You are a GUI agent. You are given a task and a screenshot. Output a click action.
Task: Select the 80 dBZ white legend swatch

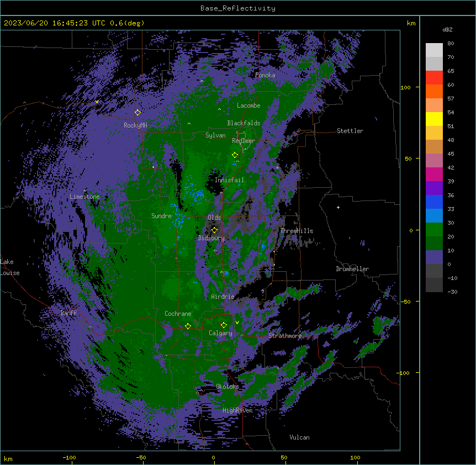434,50
